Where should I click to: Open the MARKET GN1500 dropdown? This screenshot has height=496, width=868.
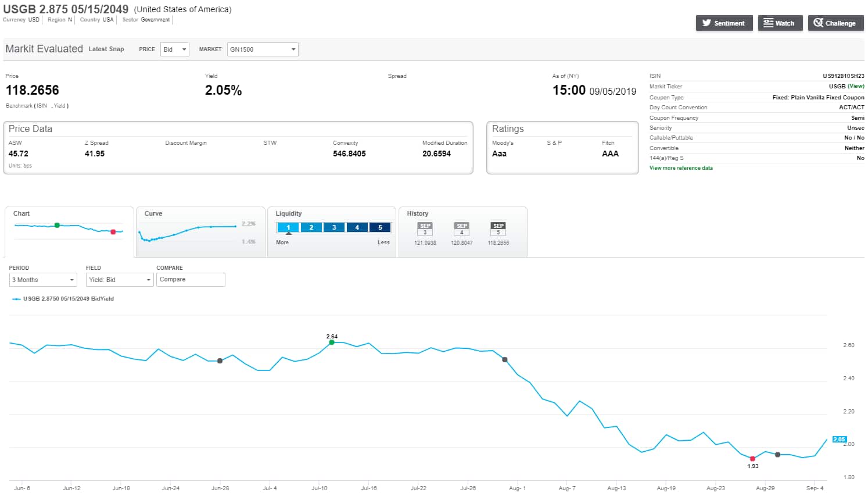coord(263,49)
